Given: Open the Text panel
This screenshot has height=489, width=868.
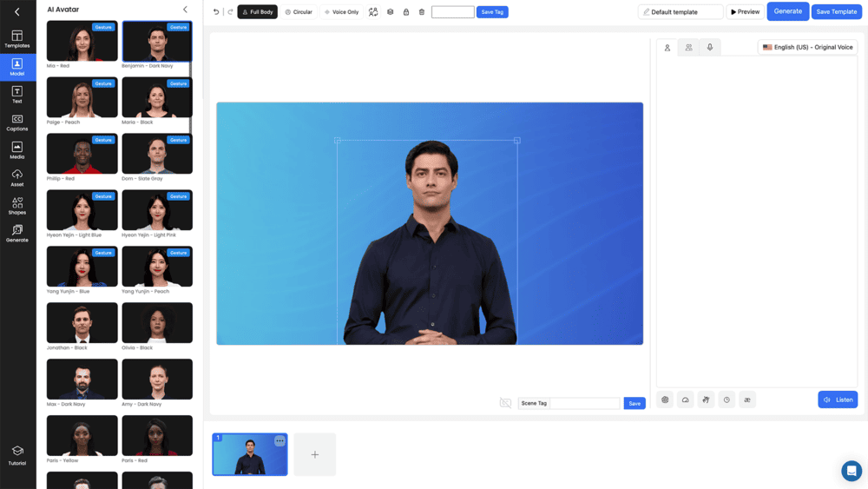Looking at the screenshot, I should coord(17,95).
